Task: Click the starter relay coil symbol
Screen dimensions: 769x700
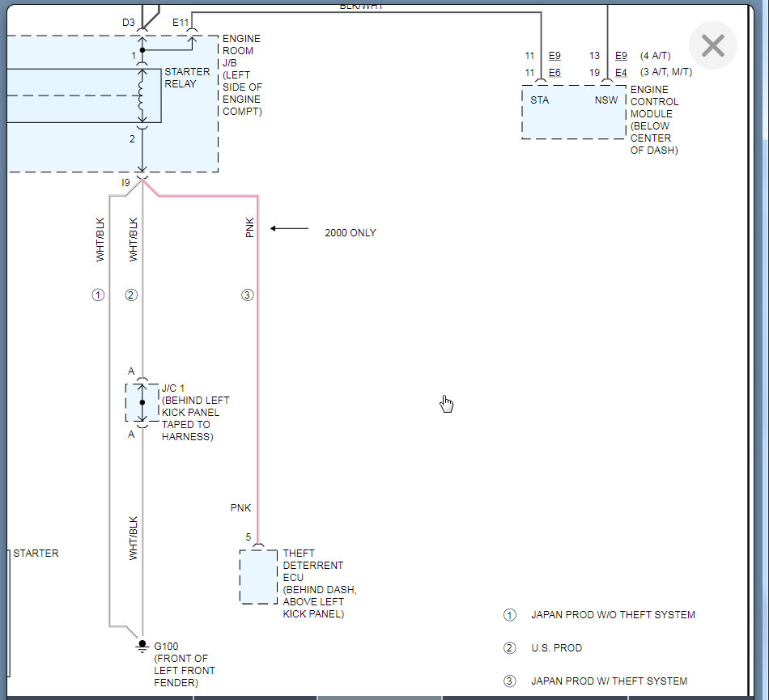Action: click(141, 95)
